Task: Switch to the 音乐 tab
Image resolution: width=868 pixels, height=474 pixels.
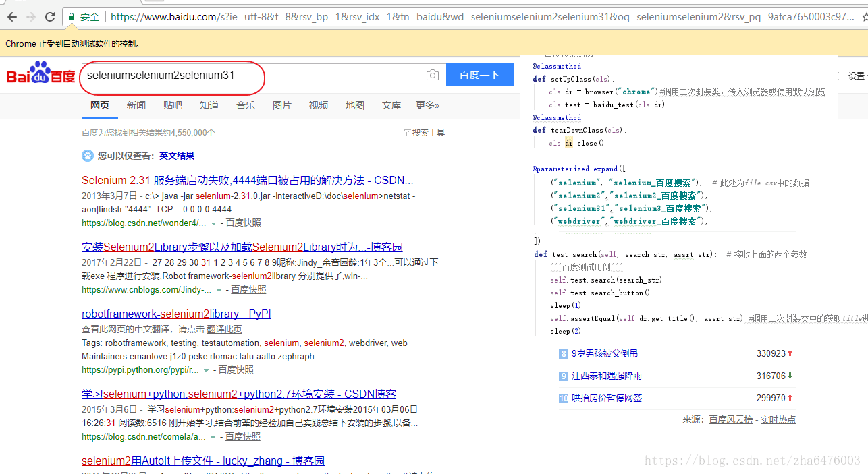Action: pyautogui.click(x=246, y=105)
